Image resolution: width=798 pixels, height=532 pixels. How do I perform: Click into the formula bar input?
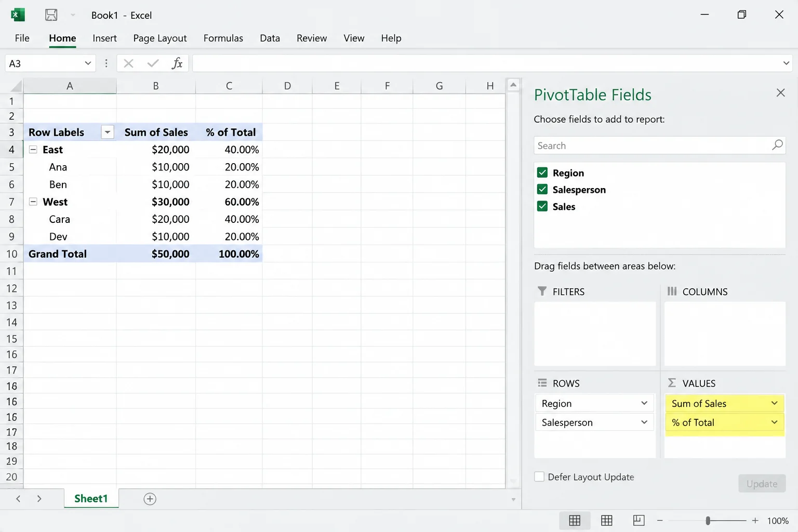[x=486, y=63]
